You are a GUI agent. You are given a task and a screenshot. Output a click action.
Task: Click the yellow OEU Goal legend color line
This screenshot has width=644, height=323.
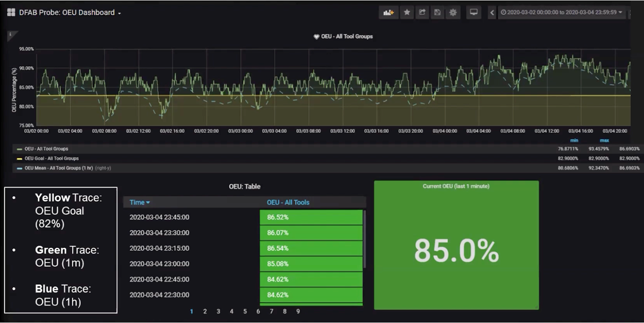click(19, 158)
